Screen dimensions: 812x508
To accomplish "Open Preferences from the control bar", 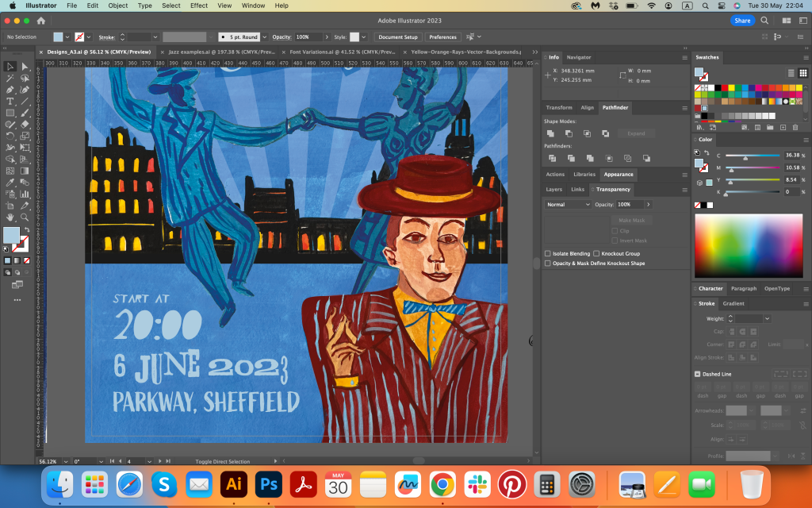I will click(442, 37).
